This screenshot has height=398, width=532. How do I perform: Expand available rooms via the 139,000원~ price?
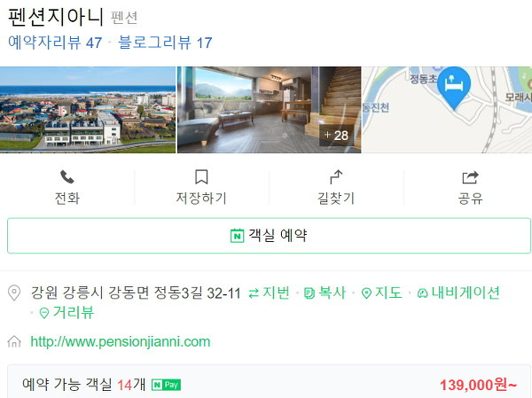pos(479,385)
